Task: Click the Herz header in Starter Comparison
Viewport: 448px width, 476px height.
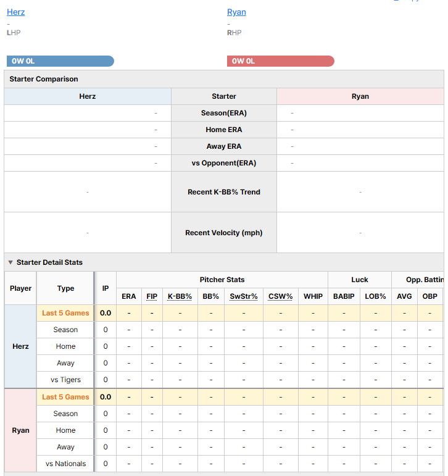Action: click(88, 96)
